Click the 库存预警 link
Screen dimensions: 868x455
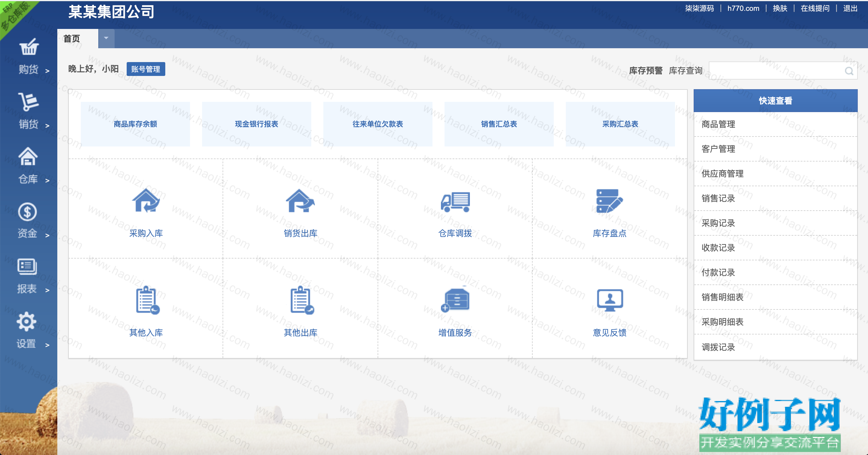point(646,71)
